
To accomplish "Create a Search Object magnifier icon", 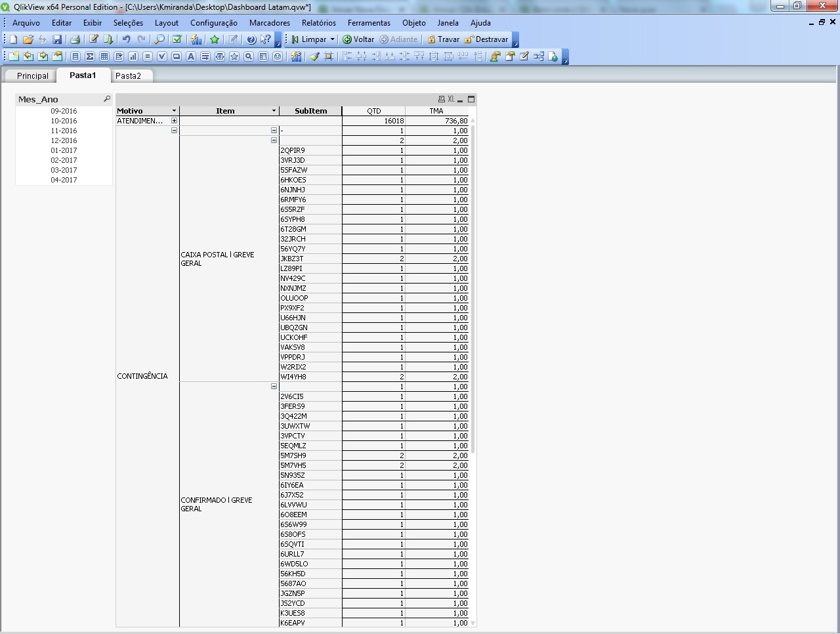I will pyautogui.click(x=248, y=56).
